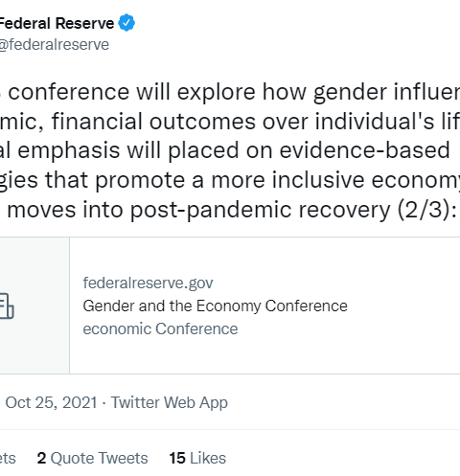Click the gray thumbnail panel of the link card

point(34,306)
